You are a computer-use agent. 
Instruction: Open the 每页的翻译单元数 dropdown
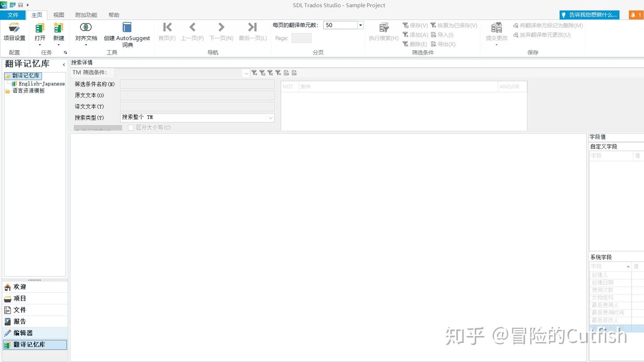(x=360, y=25)
